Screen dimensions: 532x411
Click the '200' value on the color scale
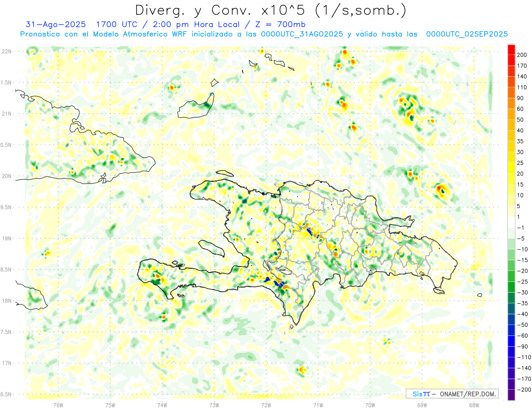pos(522,55)
